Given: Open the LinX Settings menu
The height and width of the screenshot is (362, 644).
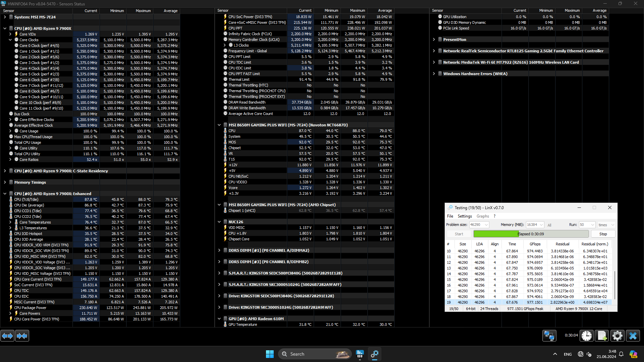Looking at the screenshot, I should pos(465,216).
